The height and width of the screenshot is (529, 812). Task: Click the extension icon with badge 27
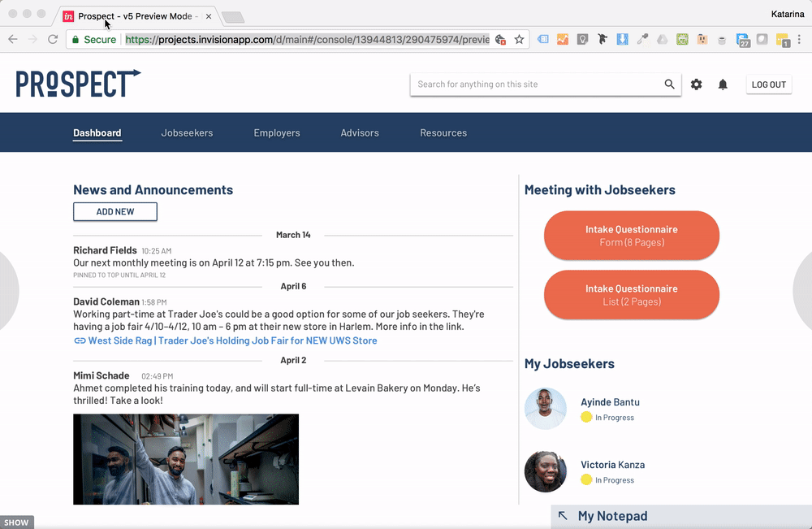pos(743,40)
